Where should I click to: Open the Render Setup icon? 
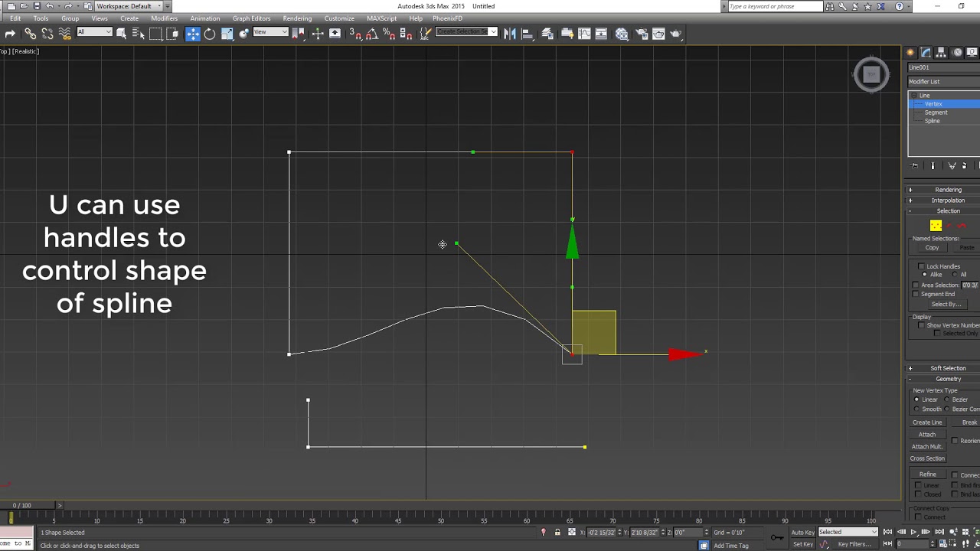pyautogui.click(x=640, y=34)
